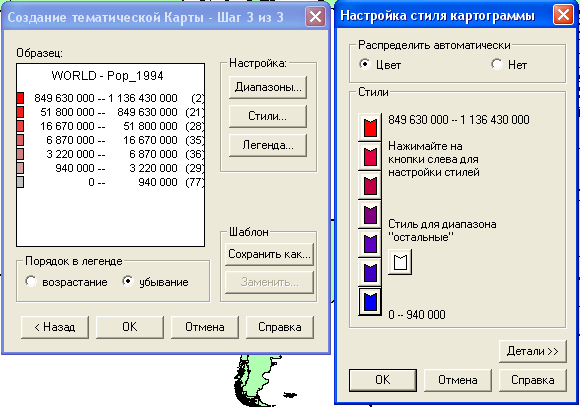Click Отмена in thematic map wizard
This screenshot has width=580, height=407.
(205, 327)
